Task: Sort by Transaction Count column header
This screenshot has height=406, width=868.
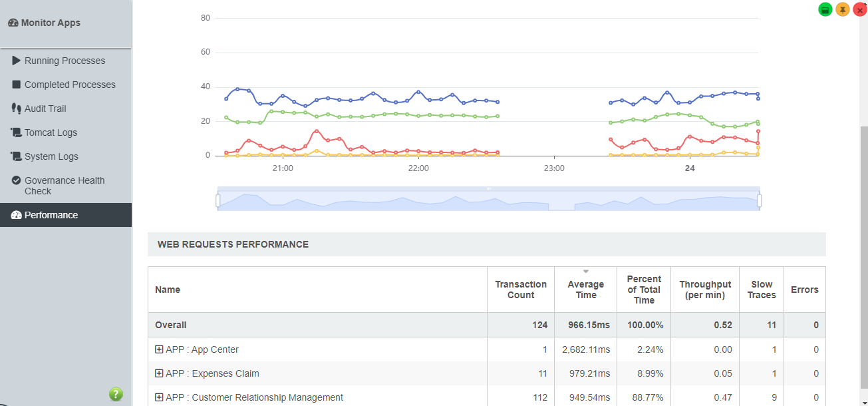Action: (521, 290)
